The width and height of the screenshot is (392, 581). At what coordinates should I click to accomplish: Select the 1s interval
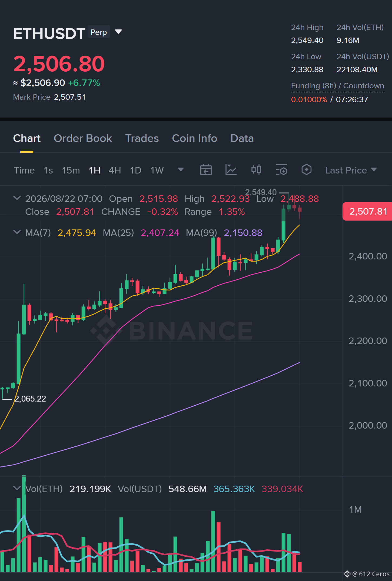click(x=48, y=170)
